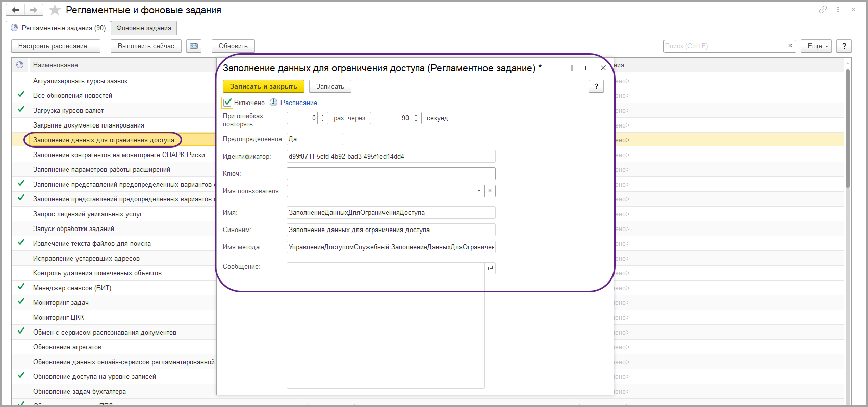The width and height of the screenshot is (868, 407).
Task: Select row Заполнение параметров работы расширений
Action: 101,169
